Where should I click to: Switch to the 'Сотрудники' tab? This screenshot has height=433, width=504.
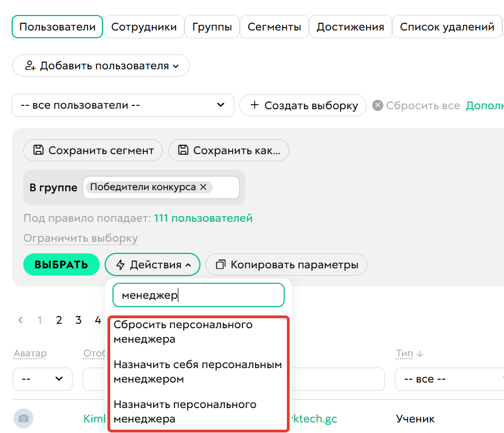[x=144, y=26]
